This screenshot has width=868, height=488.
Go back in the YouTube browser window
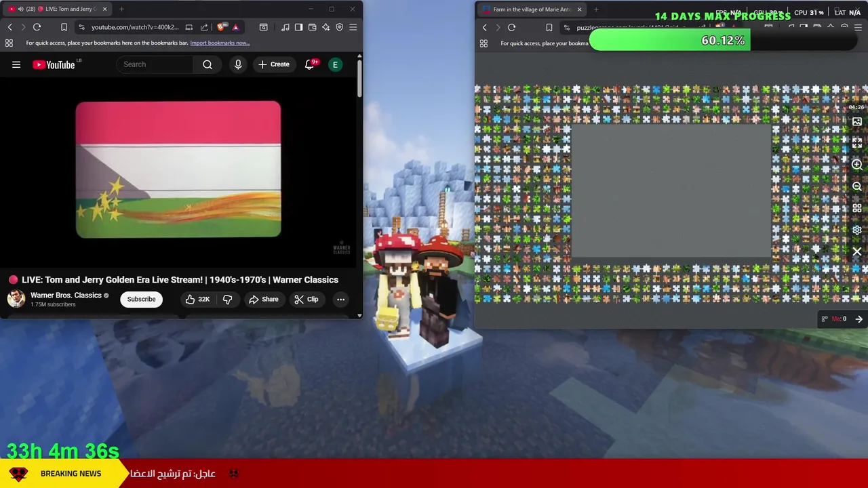9,27
